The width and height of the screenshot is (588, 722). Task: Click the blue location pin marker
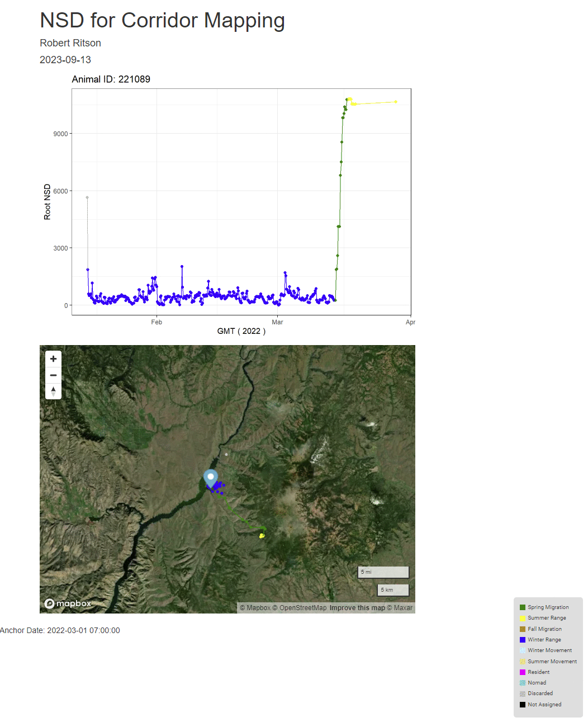210,478
